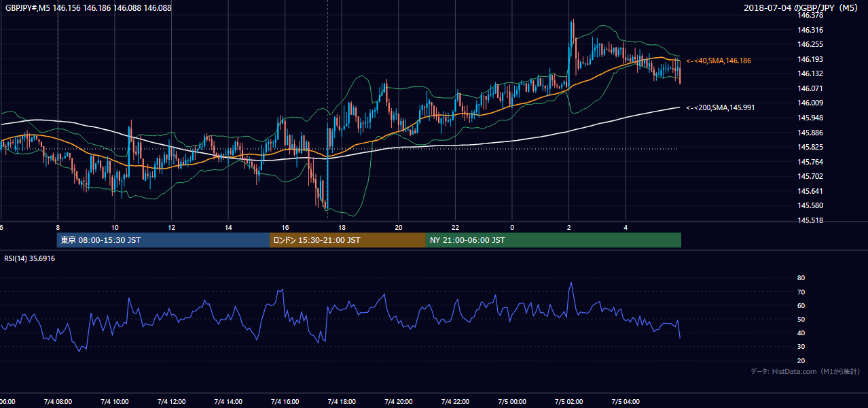
Task: Click price axis value 145.886
Action: click(810, 133)
